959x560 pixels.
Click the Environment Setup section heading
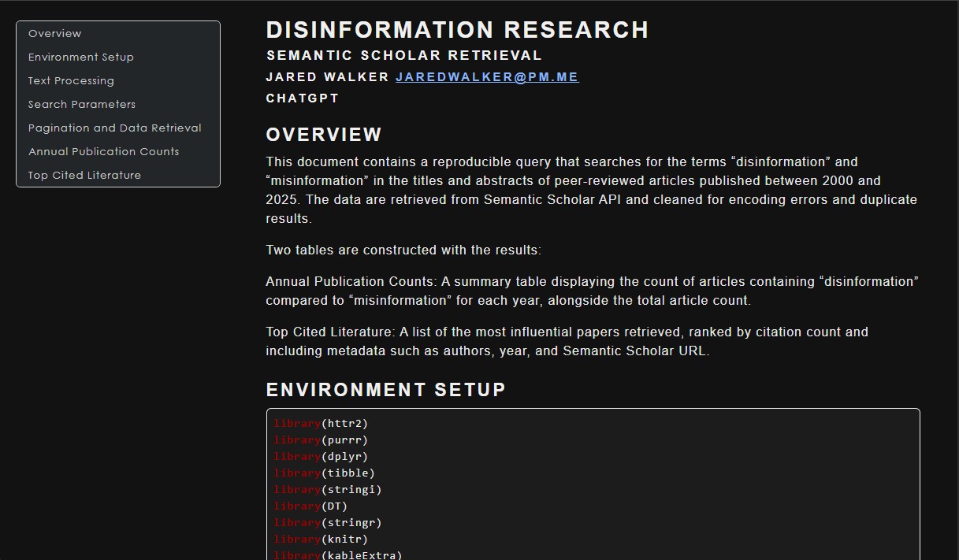coord(385,390)
